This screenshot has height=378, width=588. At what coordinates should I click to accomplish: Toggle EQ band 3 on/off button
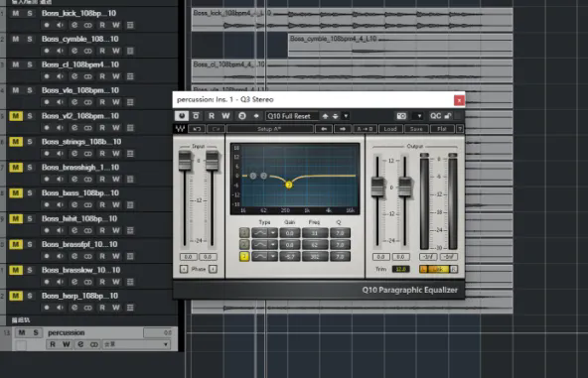tap(244, 256)
